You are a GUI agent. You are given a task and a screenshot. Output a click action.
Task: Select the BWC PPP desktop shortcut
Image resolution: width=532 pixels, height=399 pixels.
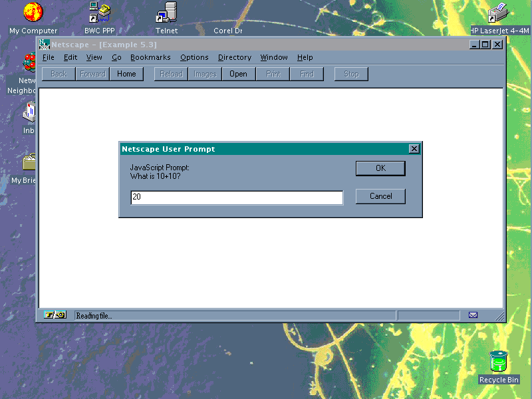click(x=100, y=13)
